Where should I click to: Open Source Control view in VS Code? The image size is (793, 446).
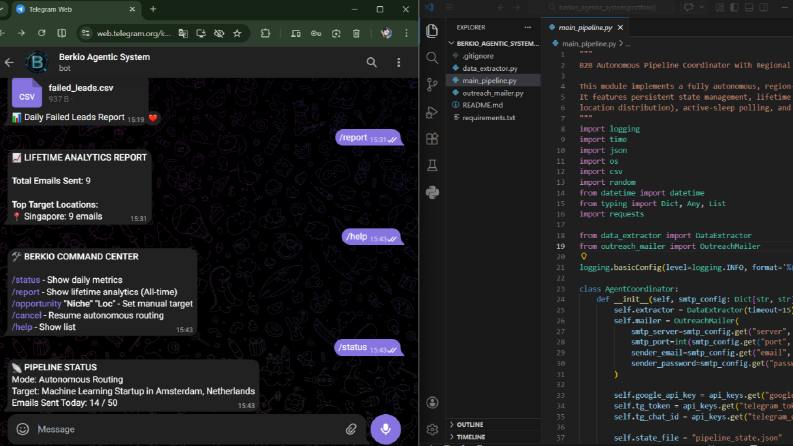(x=432, y=84)
